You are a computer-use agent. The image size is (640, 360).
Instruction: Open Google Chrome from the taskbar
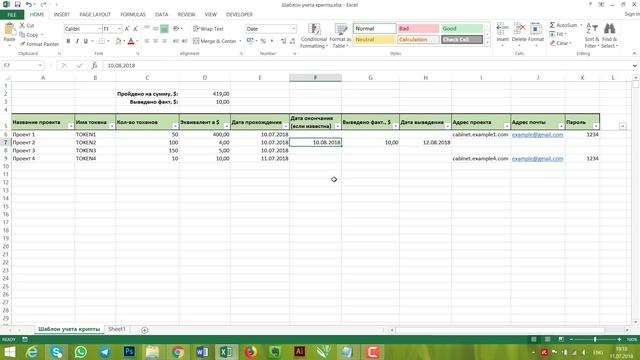click(x=178, y=351)
